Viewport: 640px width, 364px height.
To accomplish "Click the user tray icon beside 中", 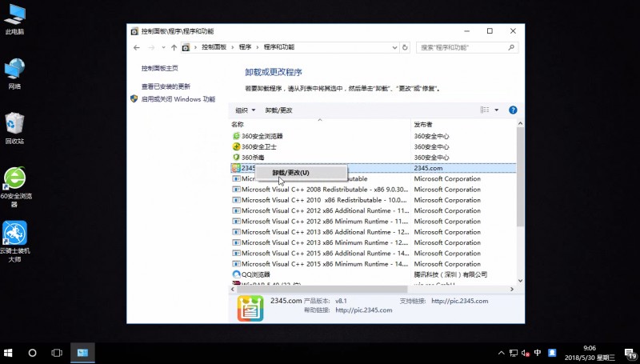I will click(552, 353).
